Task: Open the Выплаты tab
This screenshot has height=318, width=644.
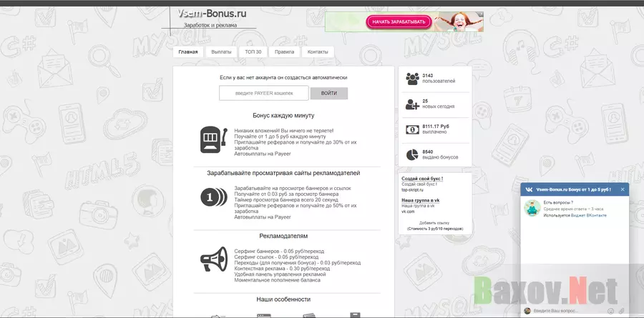Action: [221, 52]
